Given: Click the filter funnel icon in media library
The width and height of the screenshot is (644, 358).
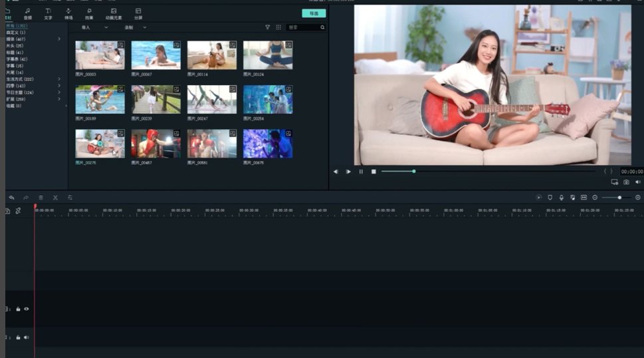Looking at the screenshot, I should click(268, 27).
